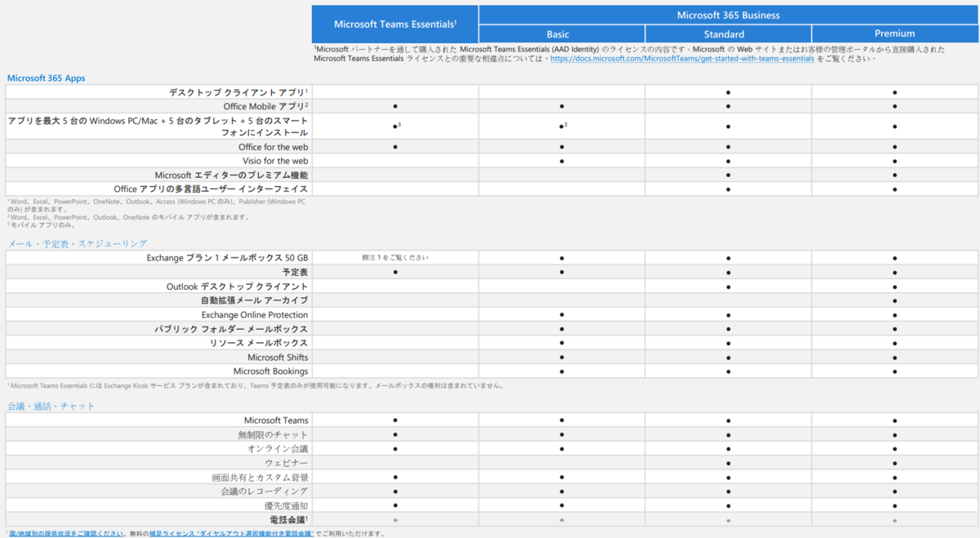Select the Exchange プラン 1 メールボックス 50 GB label
The height and width of the screenshot is (538, 980).
click(x=228, y=258)
